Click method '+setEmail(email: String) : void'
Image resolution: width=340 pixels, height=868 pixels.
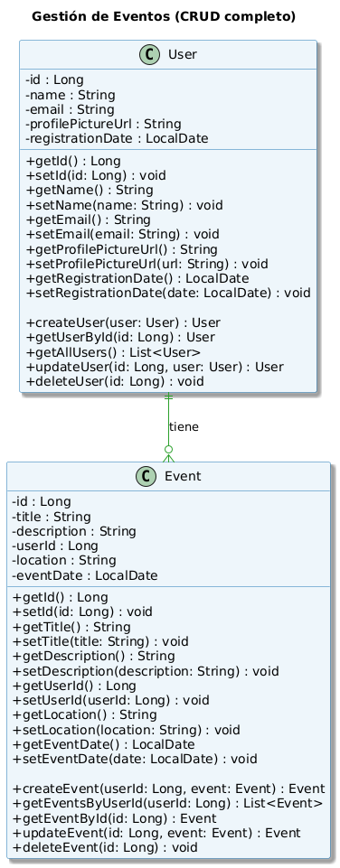[x=122, y=234]
